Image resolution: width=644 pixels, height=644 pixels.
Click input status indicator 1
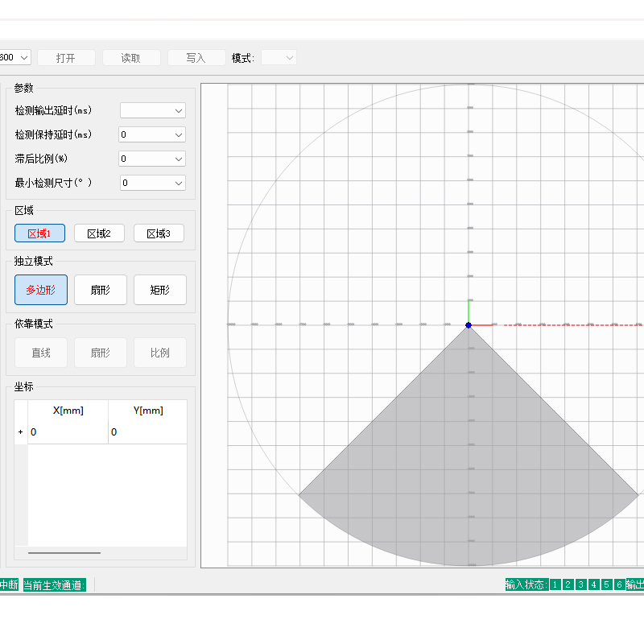coord(555,585)
